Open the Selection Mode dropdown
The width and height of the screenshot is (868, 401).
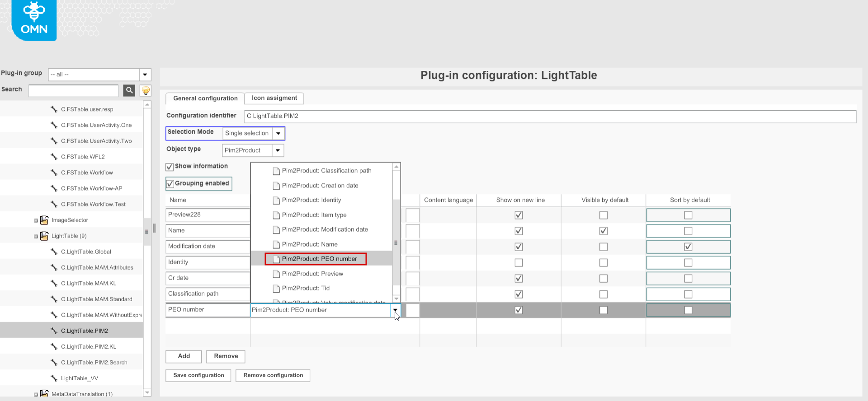[x=278, y=133]
